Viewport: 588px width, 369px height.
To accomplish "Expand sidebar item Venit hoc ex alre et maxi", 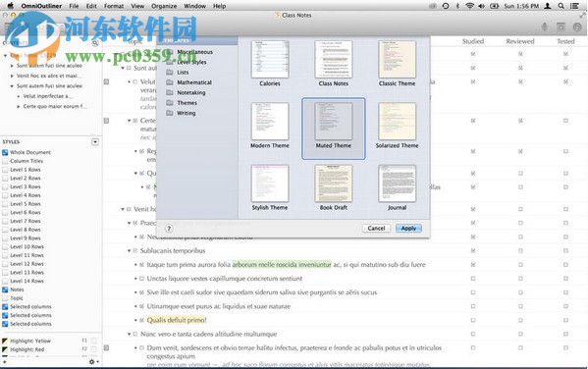I will (x=12, y=76).
